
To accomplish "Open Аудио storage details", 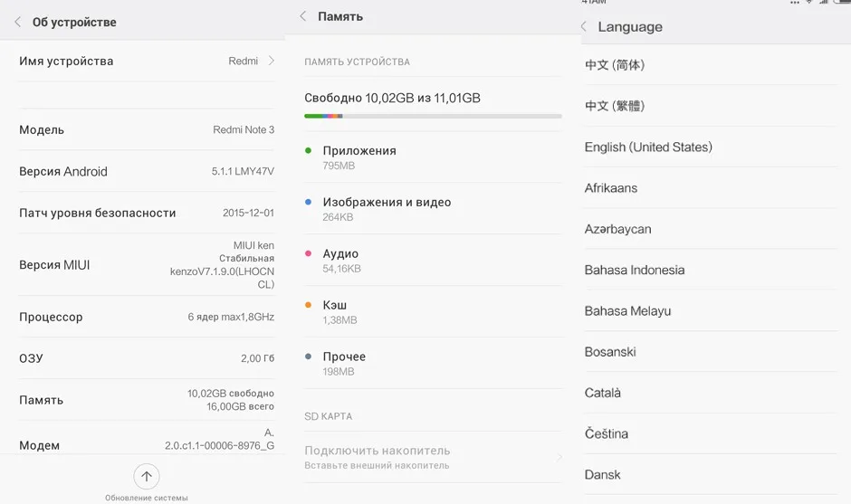I will coord(433,261).
